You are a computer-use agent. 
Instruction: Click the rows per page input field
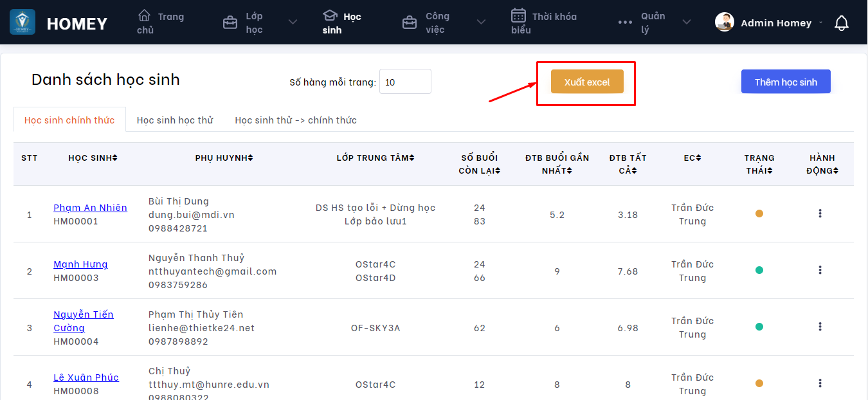(x=405, y=82)
